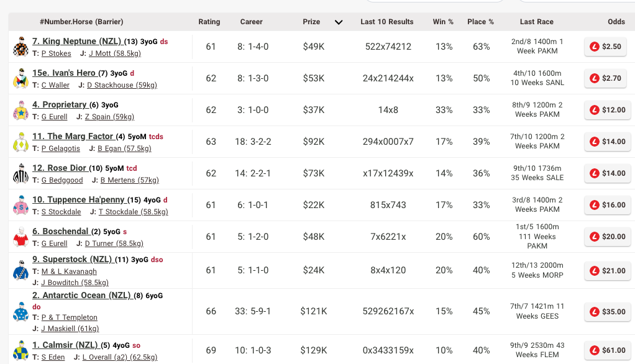The image size is (635, 364).
Task: Select Calmsir $61.00 odds button
Action: click(x=606, y=351)
